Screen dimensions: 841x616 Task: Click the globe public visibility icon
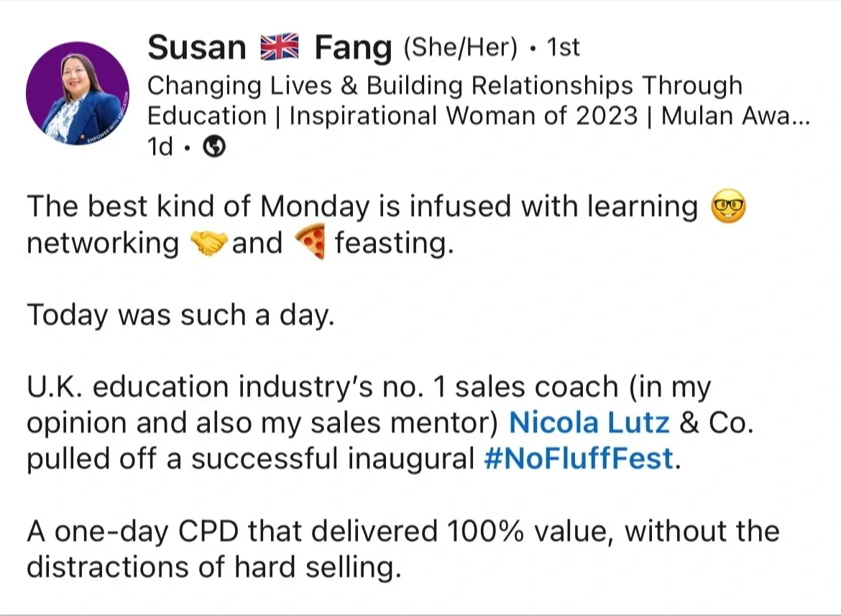click(x=215, y=147)
